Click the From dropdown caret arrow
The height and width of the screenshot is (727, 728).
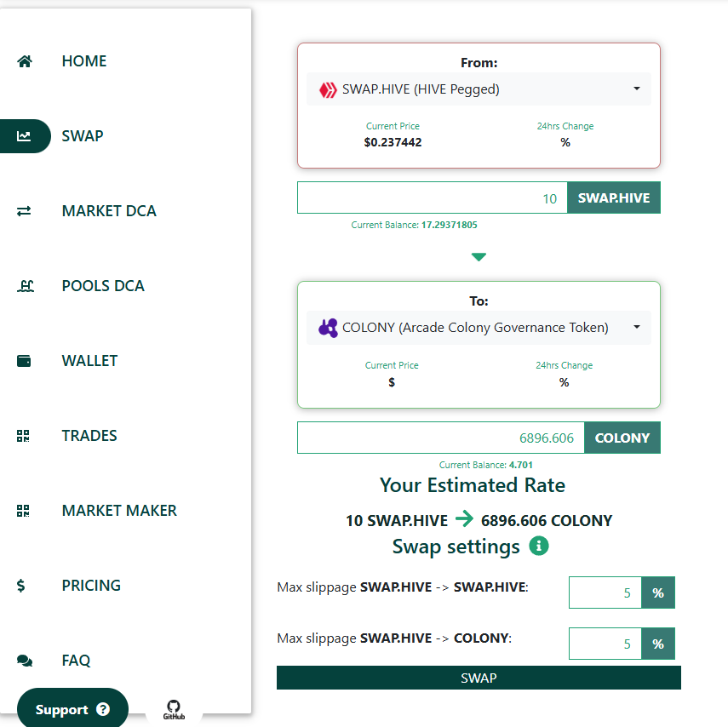[637, 89]
